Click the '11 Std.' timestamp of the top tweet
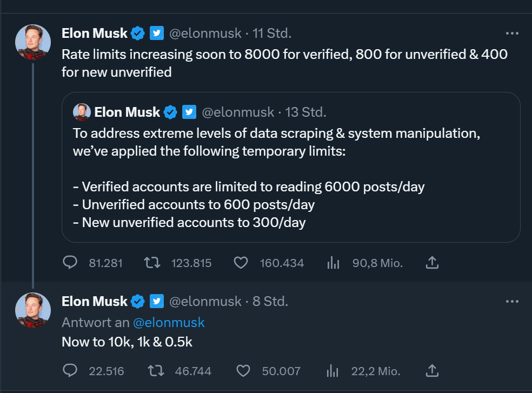 (272, 34)
